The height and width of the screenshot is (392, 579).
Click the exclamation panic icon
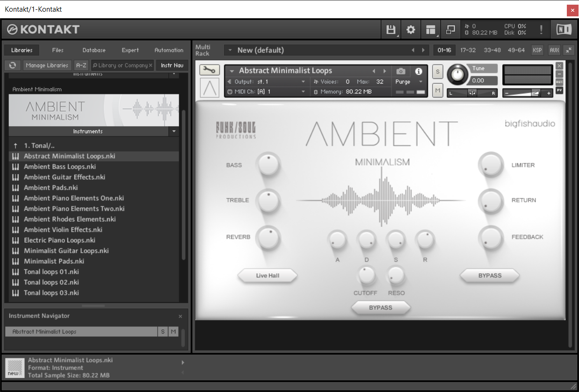(x=541, y=30)
